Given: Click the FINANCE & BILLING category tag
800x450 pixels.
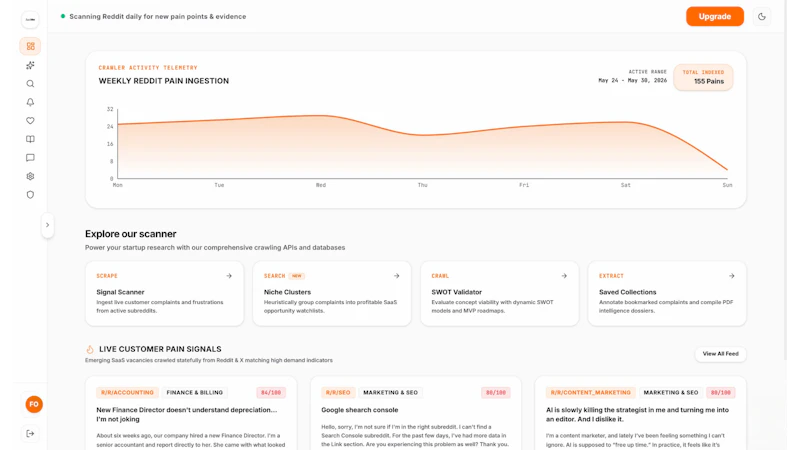Looking at the screenshot, I should tap(194, 392).
